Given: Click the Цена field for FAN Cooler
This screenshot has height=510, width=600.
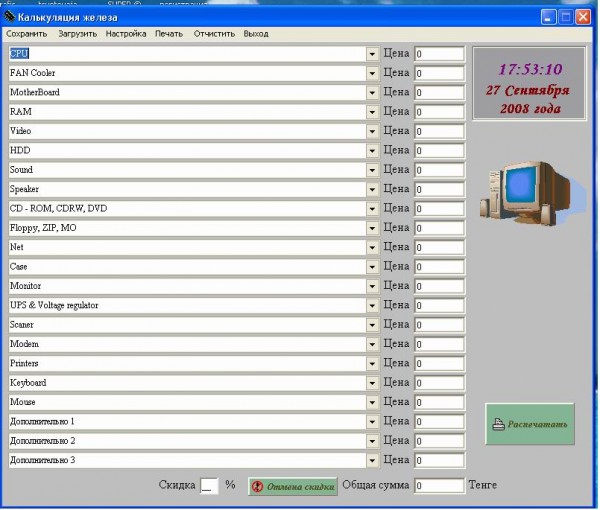Looking at the screenshot, I should (x=439, y=73).
